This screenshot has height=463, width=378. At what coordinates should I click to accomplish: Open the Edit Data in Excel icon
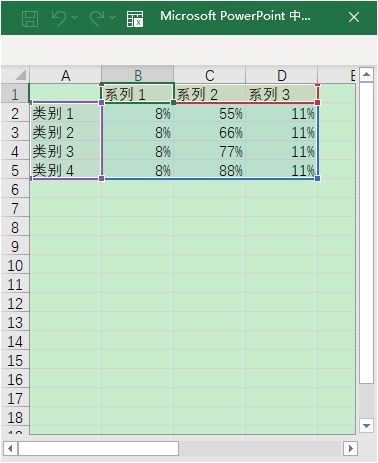click(x=135, y=19)
